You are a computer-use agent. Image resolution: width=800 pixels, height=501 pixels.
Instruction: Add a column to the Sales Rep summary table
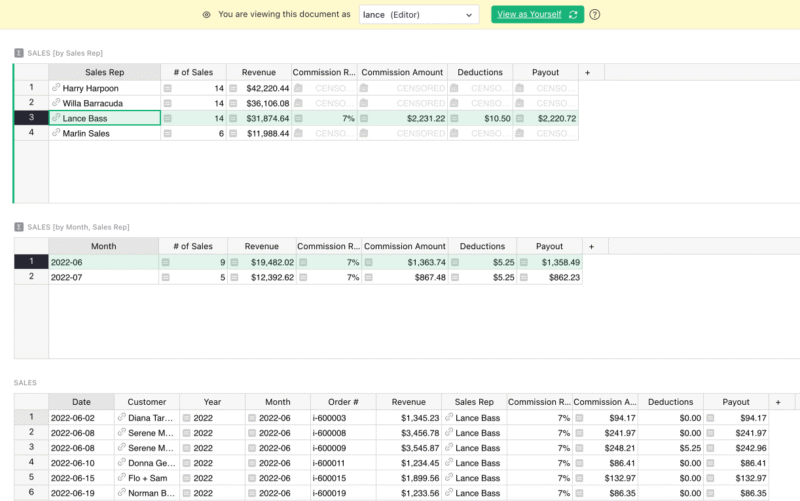pyautogui.click(x=587, y=72)
